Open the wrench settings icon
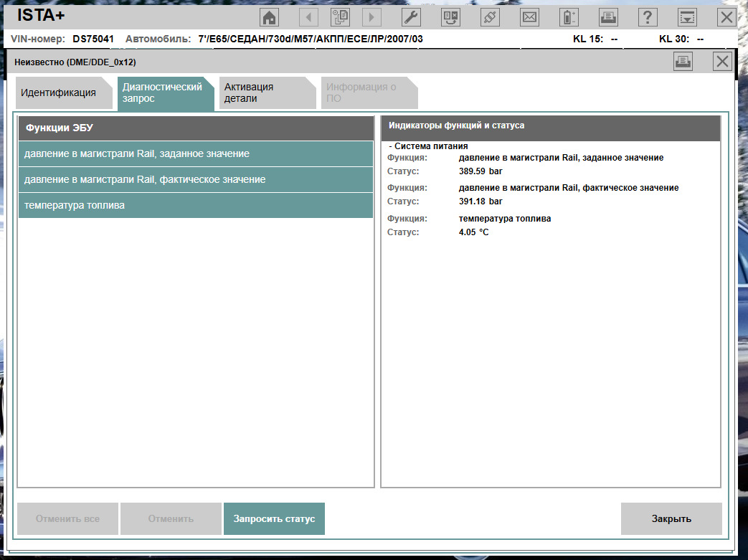 point(411,18)
